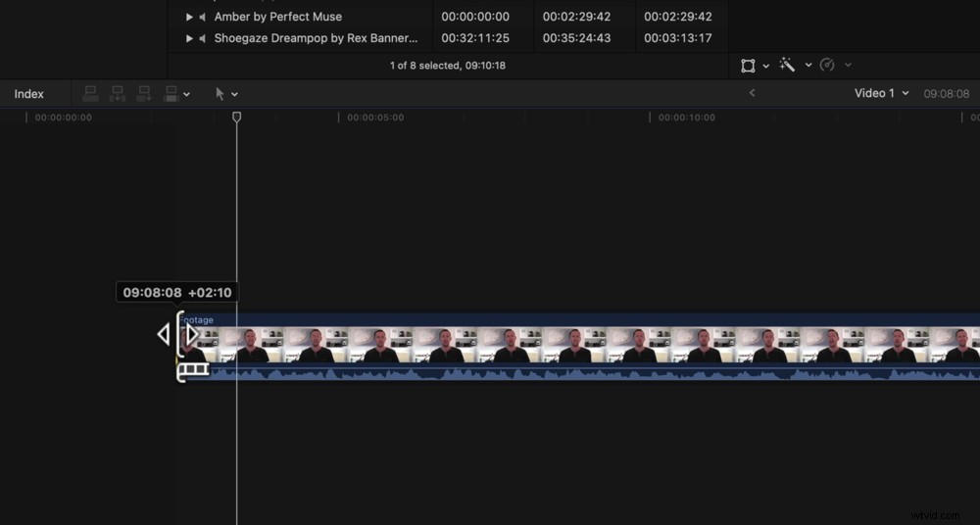The height and width of the screenshot is (525, 980).
Task: Click the Transform tool icon
Action: (748, 66)
